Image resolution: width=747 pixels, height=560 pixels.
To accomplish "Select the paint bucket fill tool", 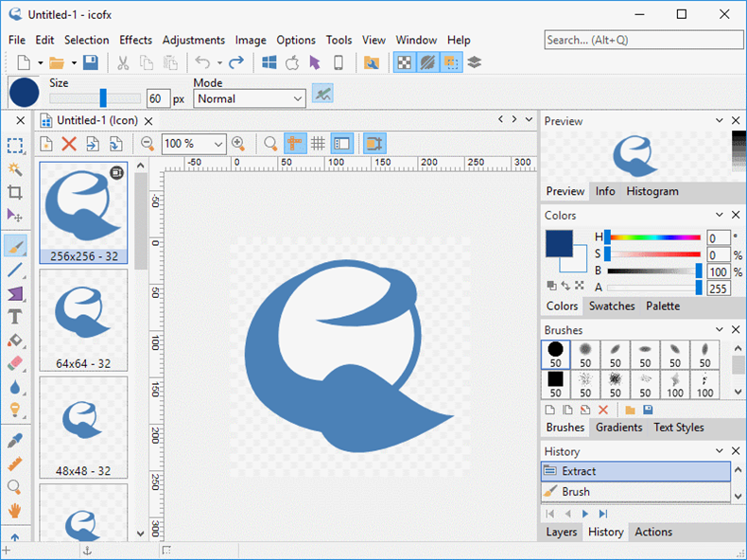I will tap(15, 341).
